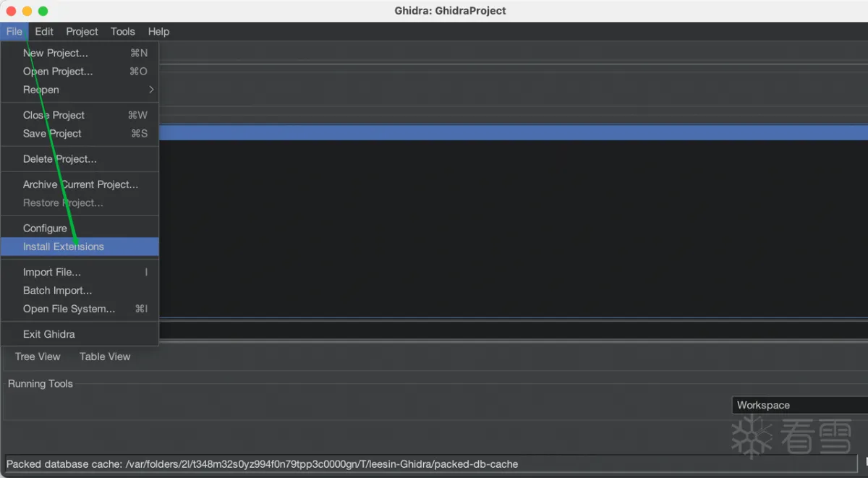Click Delete Project... menu entry
The image size is (868, 478).
(x=80, y=159)
